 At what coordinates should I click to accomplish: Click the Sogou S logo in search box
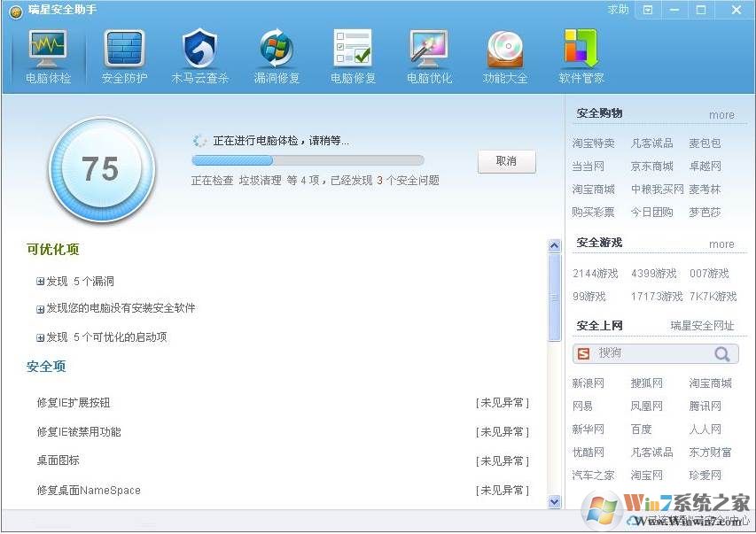point(583,353)
